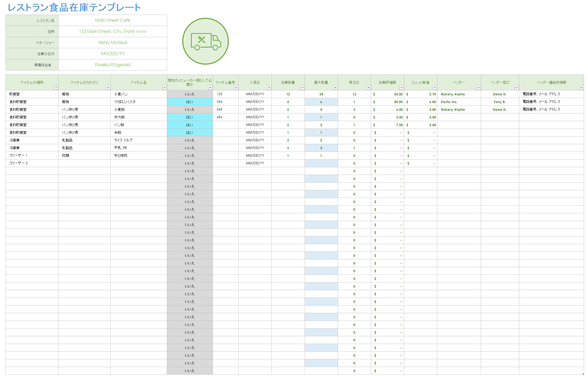Select the いいえ cell in the 小麦粉 row

click(x=190, y=109)
